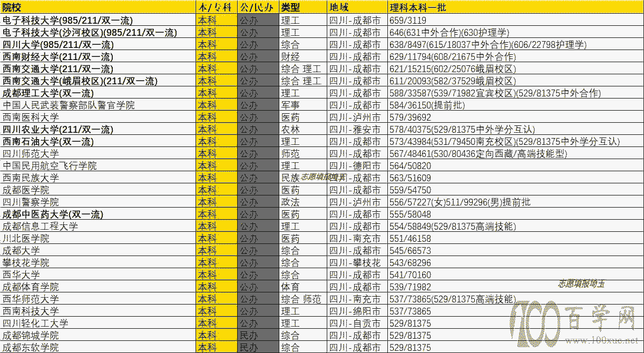This screenshot has width=644, height=353.
Task: Click 军事 type cell in 武装警察部队警官学院 row
Action: click(303, 105)
